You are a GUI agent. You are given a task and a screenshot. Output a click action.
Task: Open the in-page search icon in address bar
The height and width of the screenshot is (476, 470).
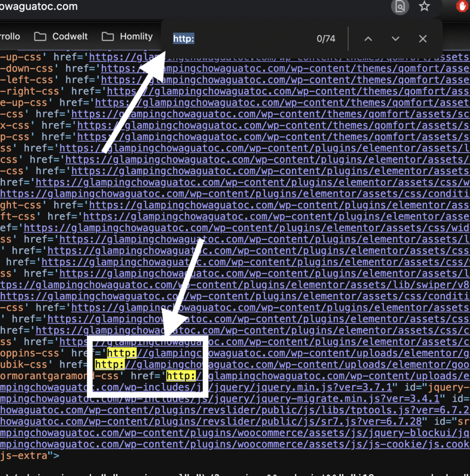pyautogui.click(x=400, y=7)
